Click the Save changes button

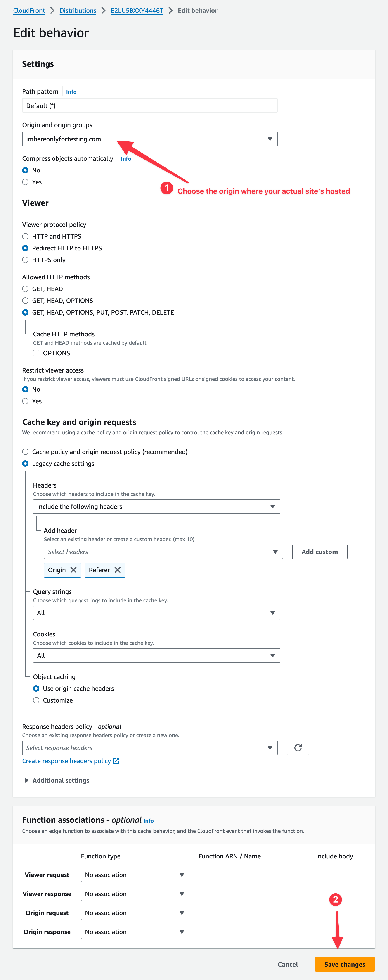point(344,964)
